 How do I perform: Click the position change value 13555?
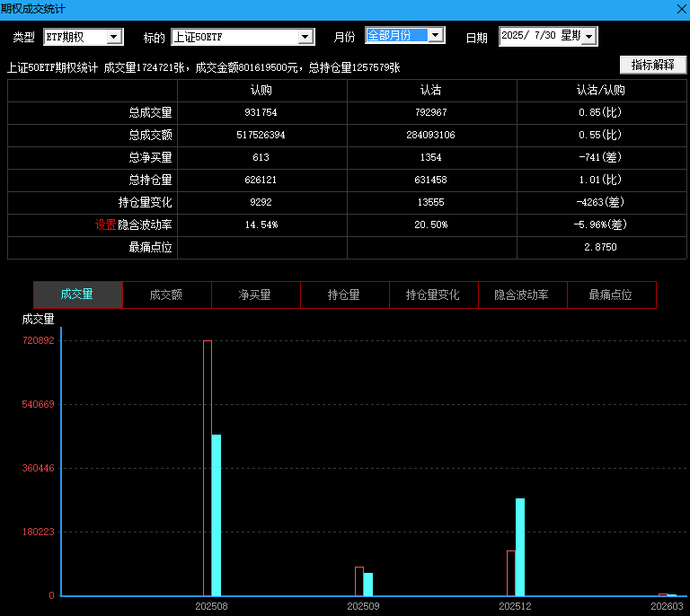(x=431, y=202)
